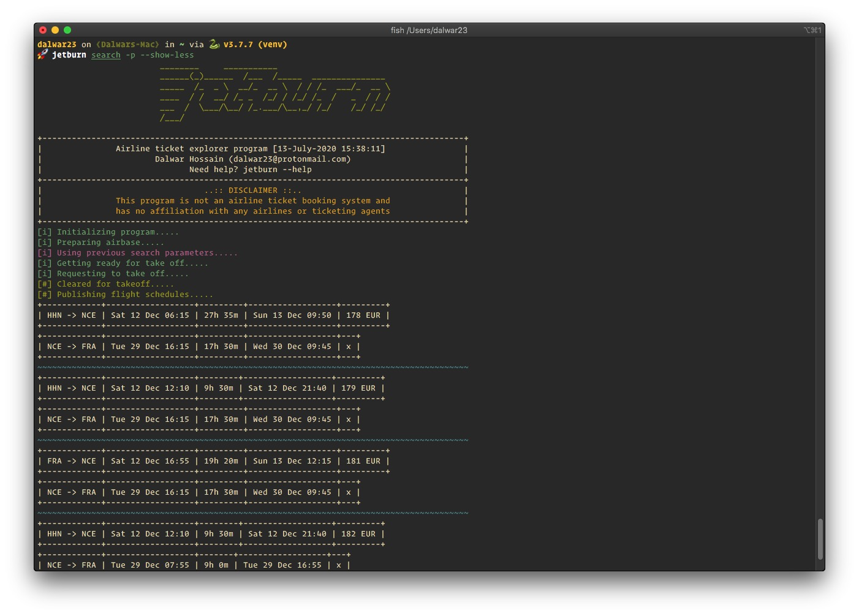Click the 'Sat 12 Dec 06:15' departure cell
Image resolution: width=859 pixels, height=616 pixels.
(150, 315)
